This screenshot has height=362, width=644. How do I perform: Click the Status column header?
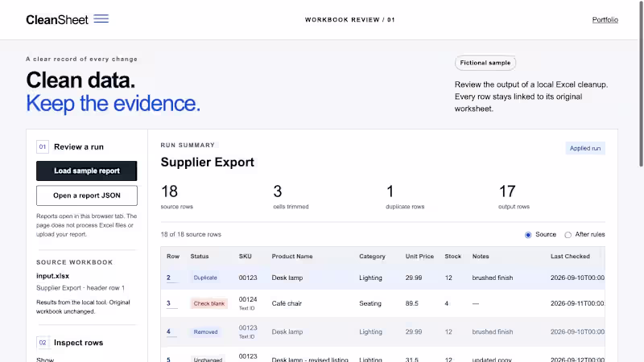coord(200,256)
